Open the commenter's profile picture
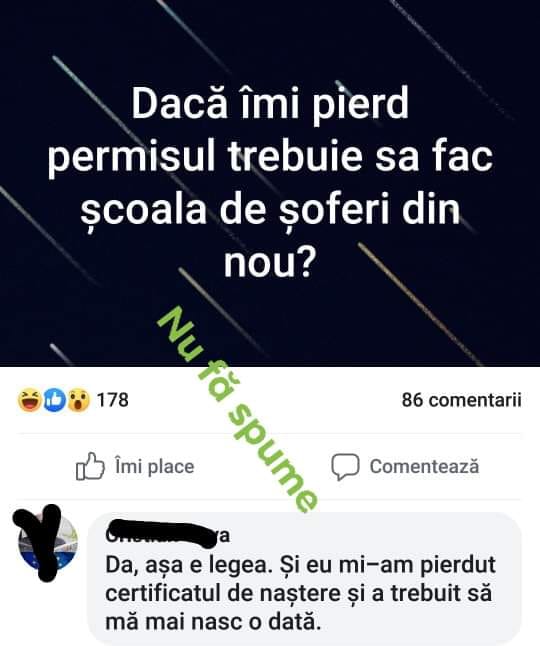 point(48,542)
